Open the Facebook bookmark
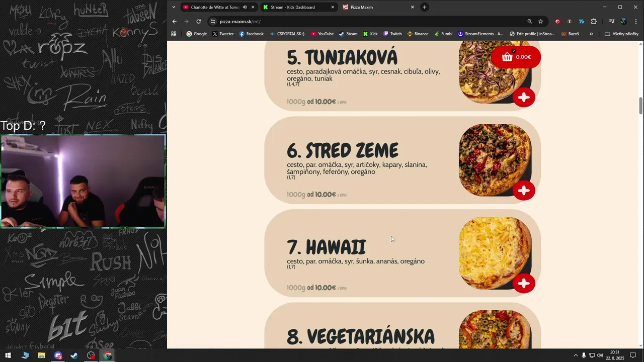 coord(251,34)
